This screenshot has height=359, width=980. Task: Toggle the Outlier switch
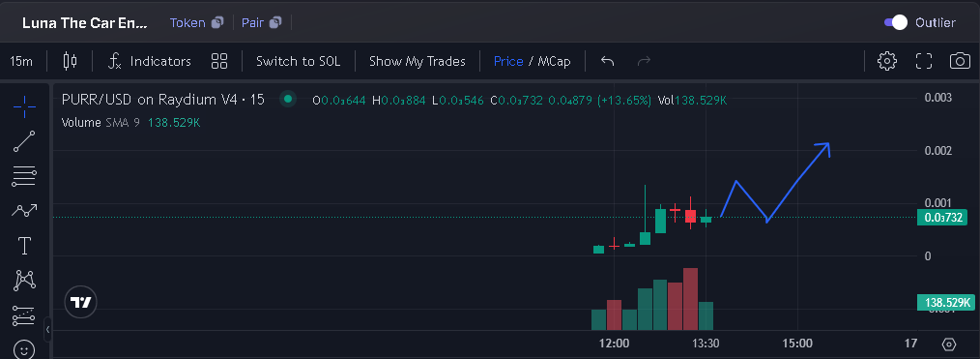coord(896,22)
